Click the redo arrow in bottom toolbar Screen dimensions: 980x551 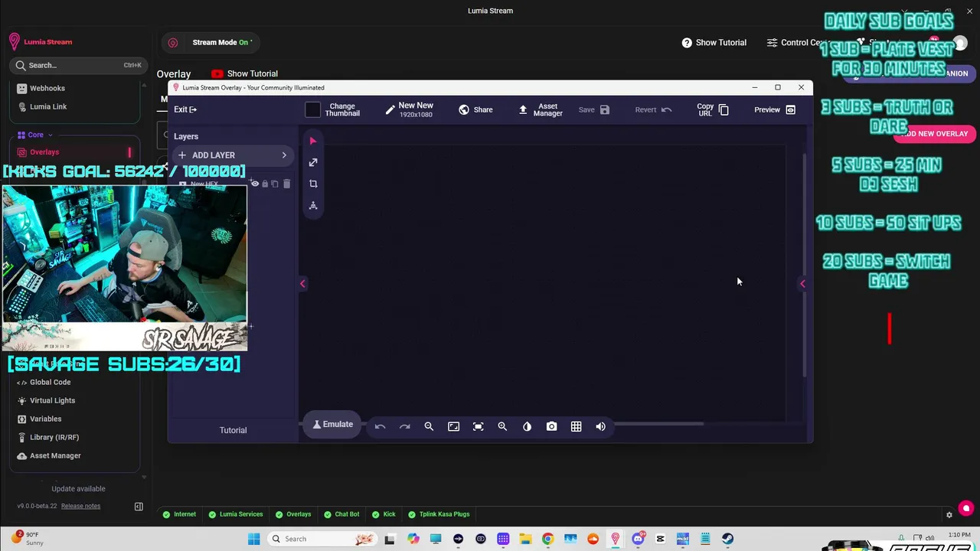click(404, 426)
